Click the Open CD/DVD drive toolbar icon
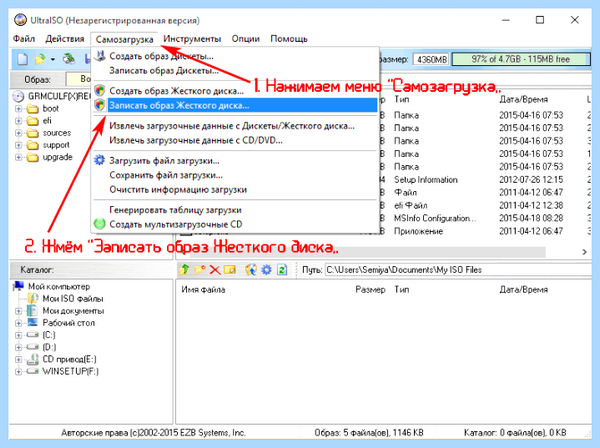This screenshot has height=448, width=600. coord(69,59)
